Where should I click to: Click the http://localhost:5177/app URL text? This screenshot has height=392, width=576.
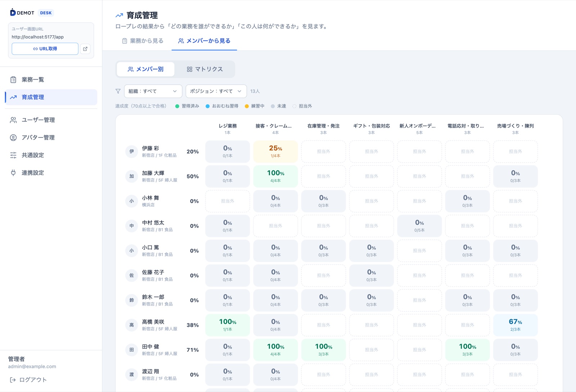tap(37, 37)
